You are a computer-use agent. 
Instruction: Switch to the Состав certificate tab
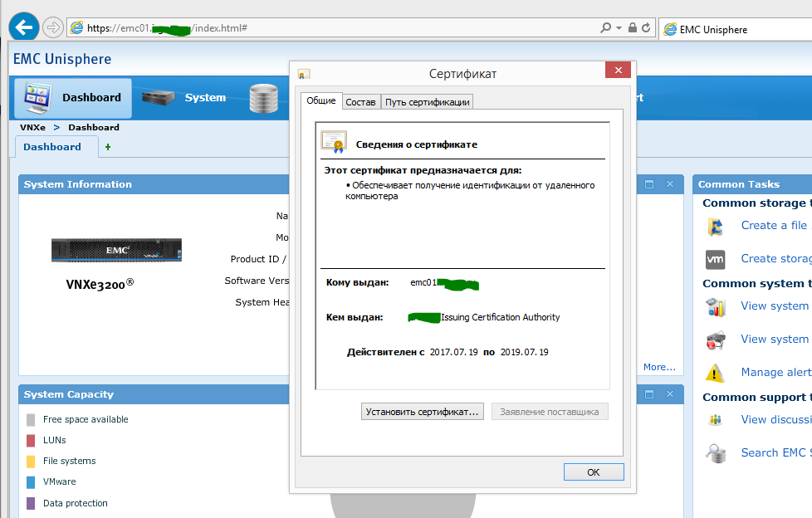[x=360, y=101]
